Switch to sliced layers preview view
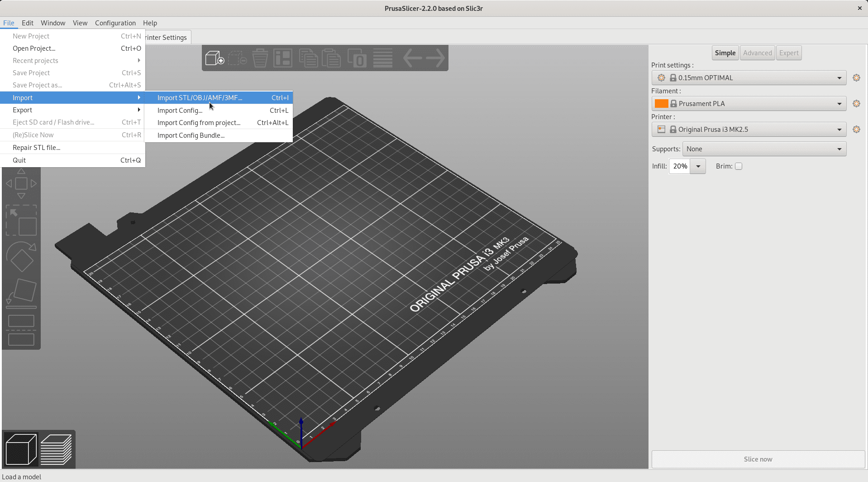 (56, 449)
